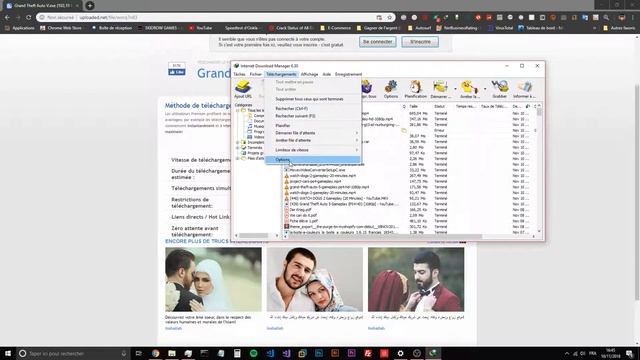
Task: Expand the Limiteur de vitesse submenu
Action: click(313, 150)
